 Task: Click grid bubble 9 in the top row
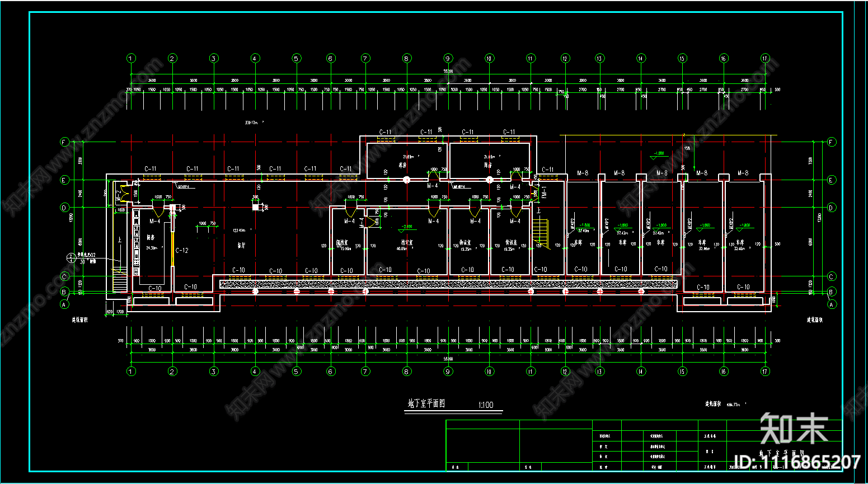tap(448, 58)
